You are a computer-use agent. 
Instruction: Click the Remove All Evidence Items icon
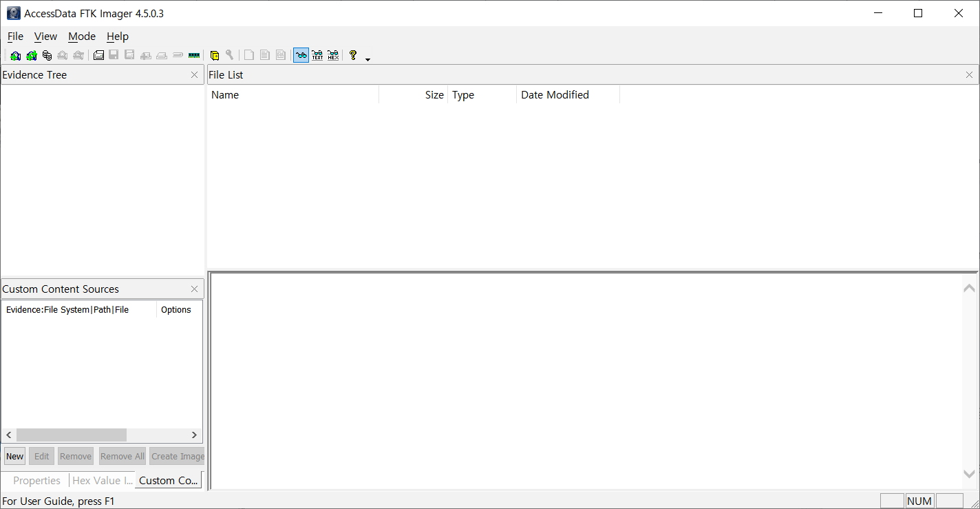(78, 56)
